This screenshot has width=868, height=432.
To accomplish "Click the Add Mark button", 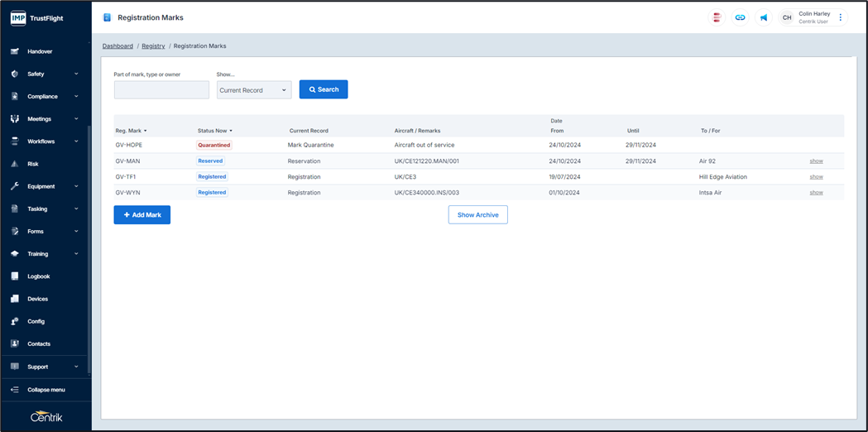I will point(142,215).
